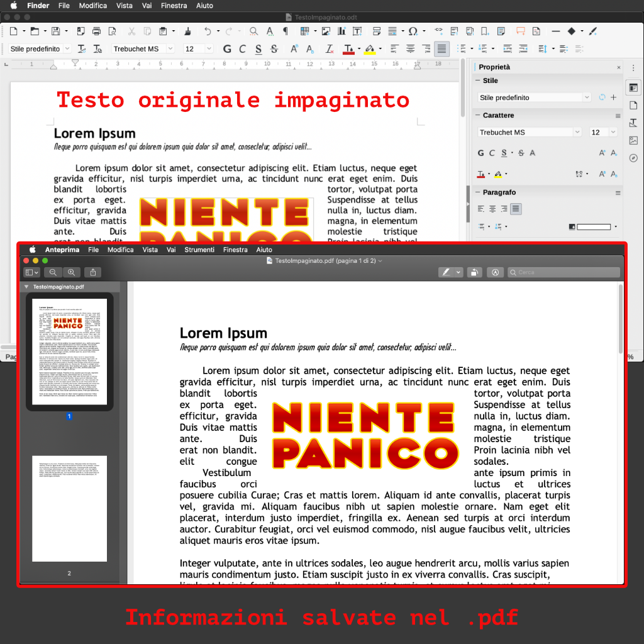
Task: Click the Undo arrow in Writer toolbar
Action: pyautogui.click(x=208, y=31)
